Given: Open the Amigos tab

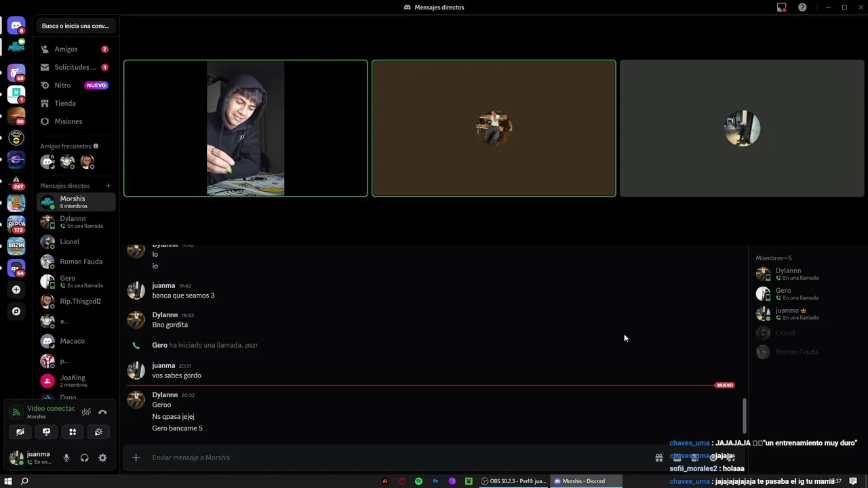Looking at the screenshot, I should click(x=76, y=49).
